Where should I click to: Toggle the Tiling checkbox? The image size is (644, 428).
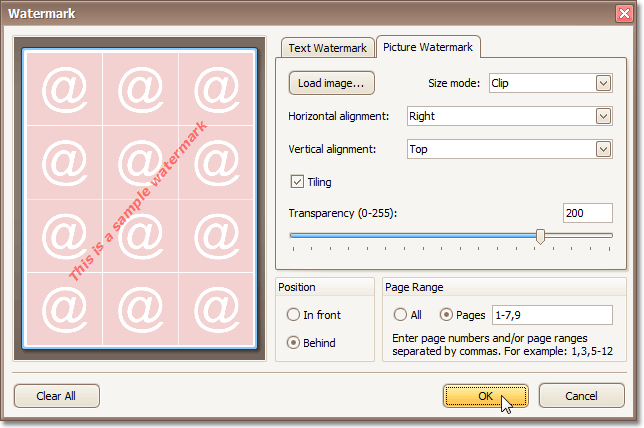point(297,182)
